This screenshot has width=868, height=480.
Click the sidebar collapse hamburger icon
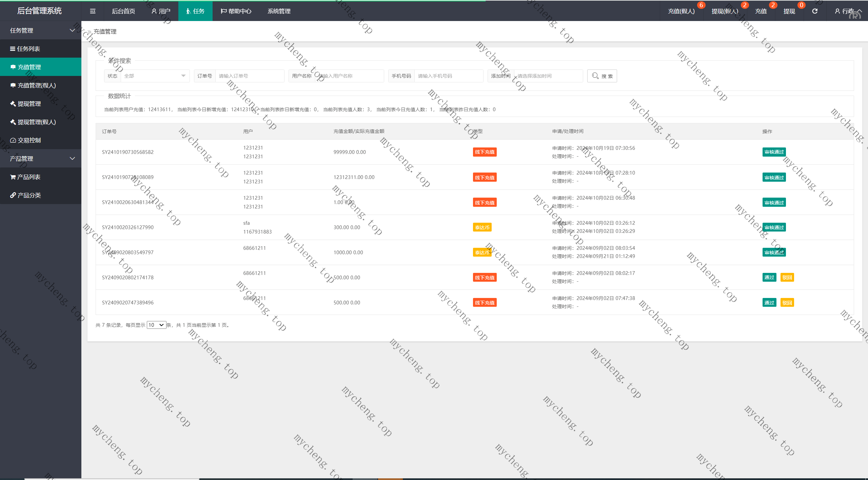click(x=93, y=11)
